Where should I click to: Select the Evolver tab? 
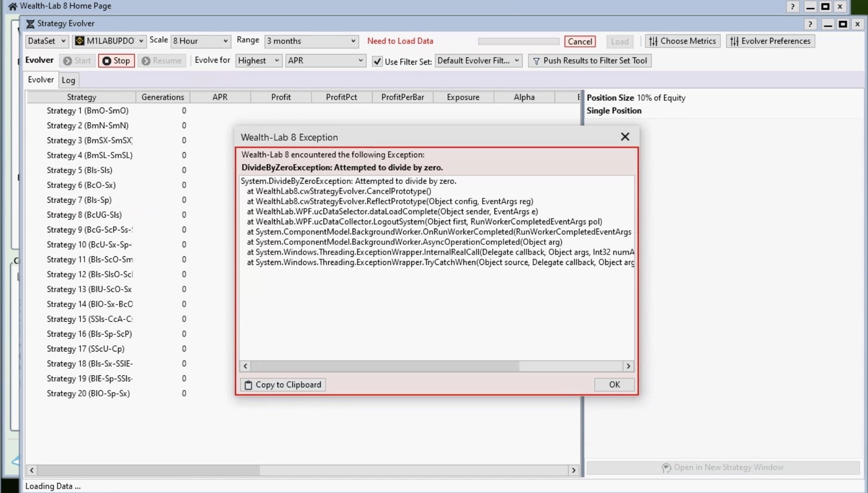coord(41,79)
